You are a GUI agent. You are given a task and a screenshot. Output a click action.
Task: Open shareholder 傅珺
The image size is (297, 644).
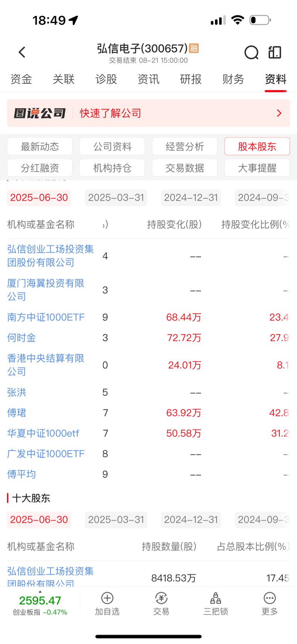(17, 413)
